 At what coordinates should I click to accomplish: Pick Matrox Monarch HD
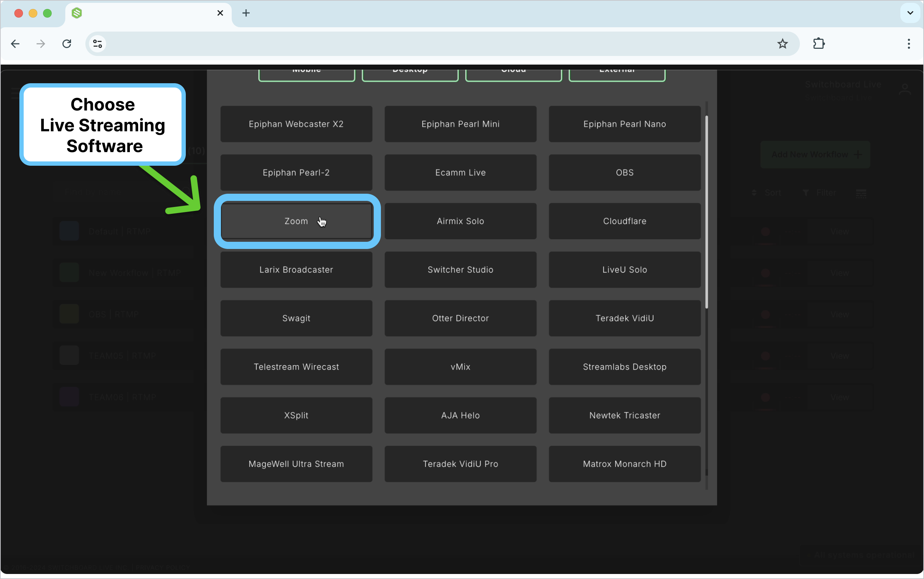(625, 465)
